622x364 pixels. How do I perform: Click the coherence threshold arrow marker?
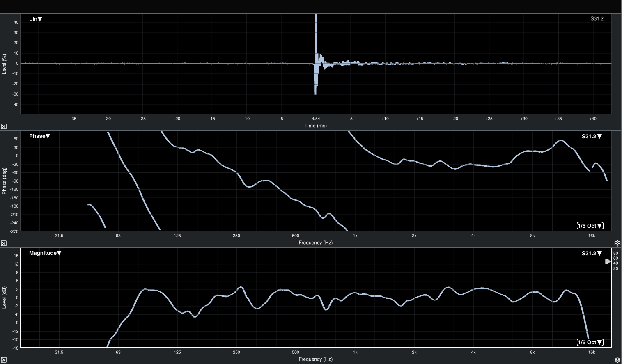pos(608,261)
